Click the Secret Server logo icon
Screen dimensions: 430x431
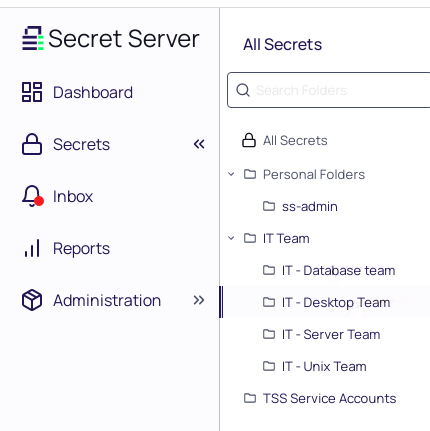tap(32, 38)
